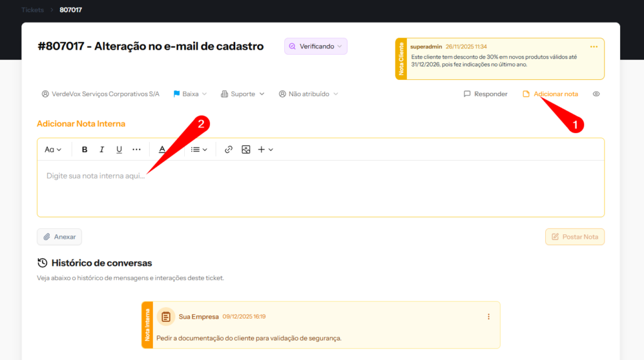
Task: Open more formatting options ellipsis
Action: pos(136,150)
